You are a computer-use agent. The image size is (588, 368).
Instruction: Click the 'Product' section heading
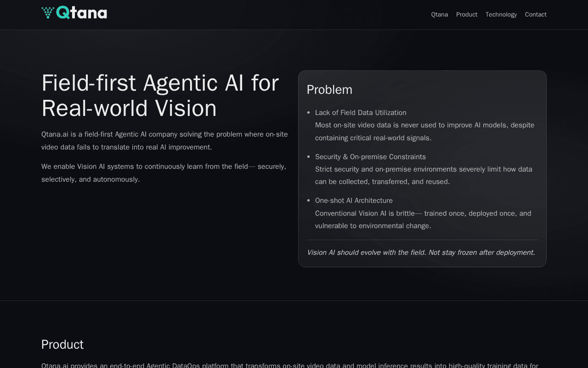tap(62, 345)
